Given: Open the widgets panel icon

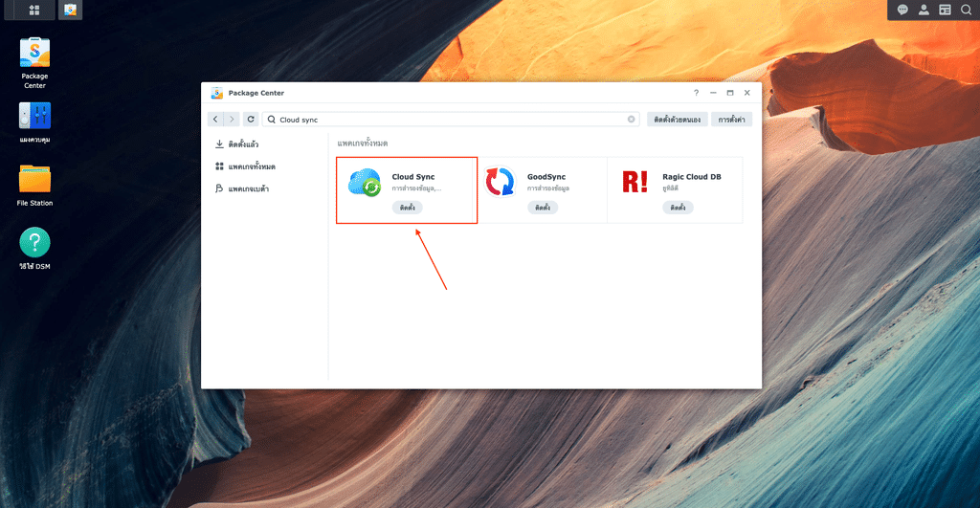Looking at the screenshot, I should [945, 10].
